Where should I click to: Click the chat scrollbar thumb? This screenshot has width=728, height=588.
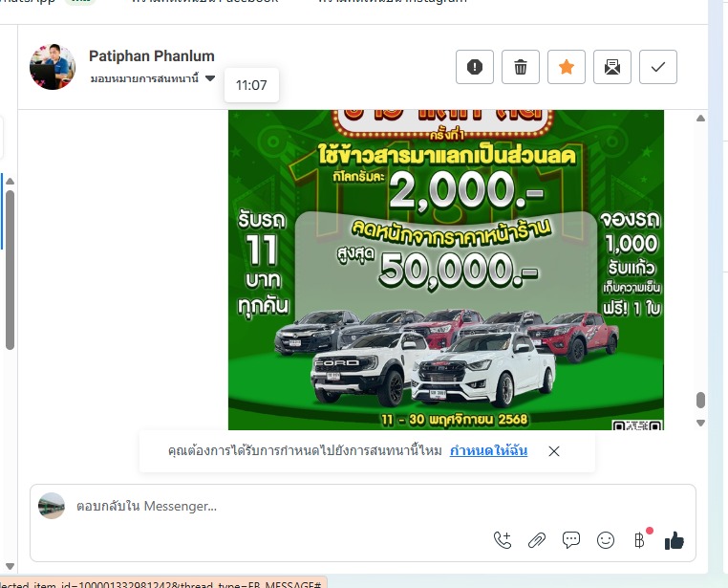(x=700, y=400)
